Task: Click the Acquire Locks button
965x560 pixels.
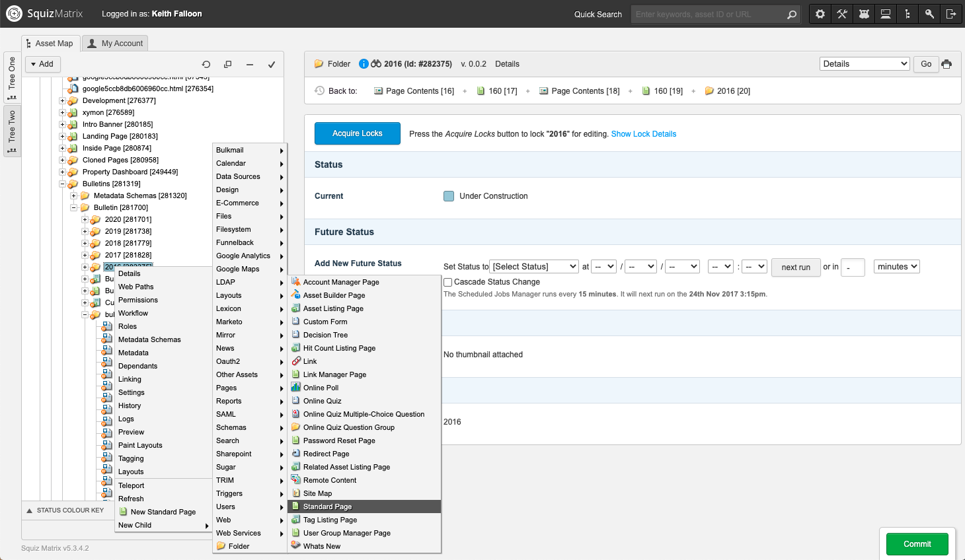Action: point(357,133)
